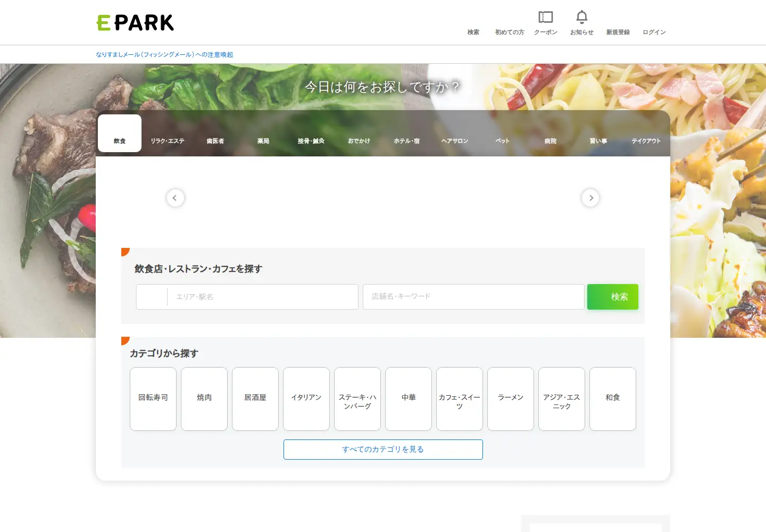The width and height of the screenshot is (766, 532).
Task: Click すべてのカテゴリを見る button
Action: pos(383,450)
